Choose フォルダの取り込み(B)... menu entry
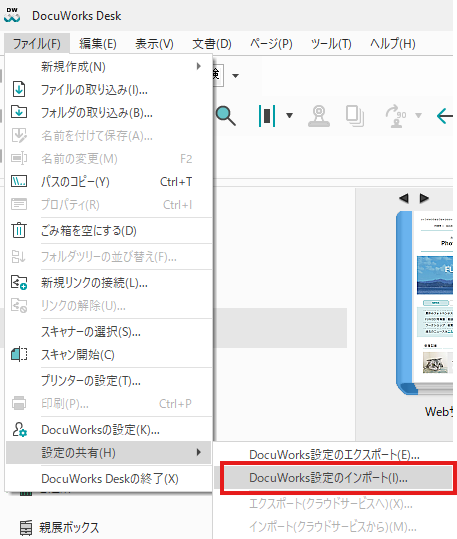The height and width of the screenshot is (539, 457). click(x=109, y=113)
